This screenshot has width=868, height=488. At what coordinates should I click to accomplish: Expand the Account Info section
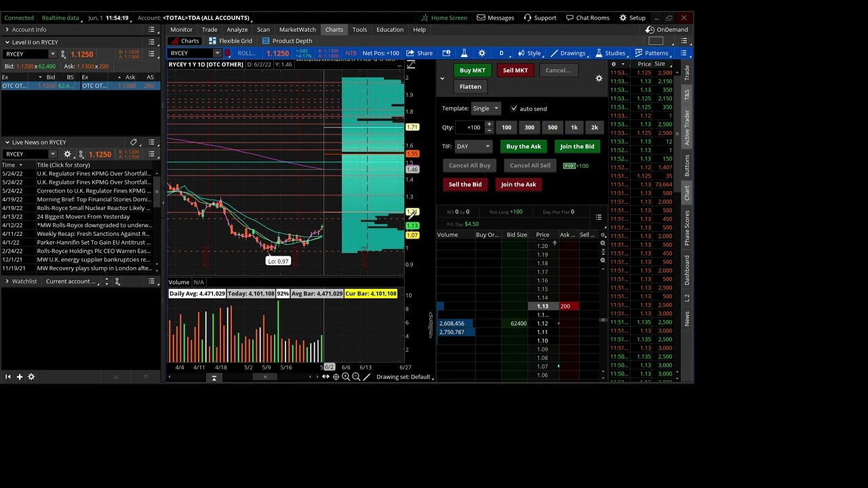[7, 30]
